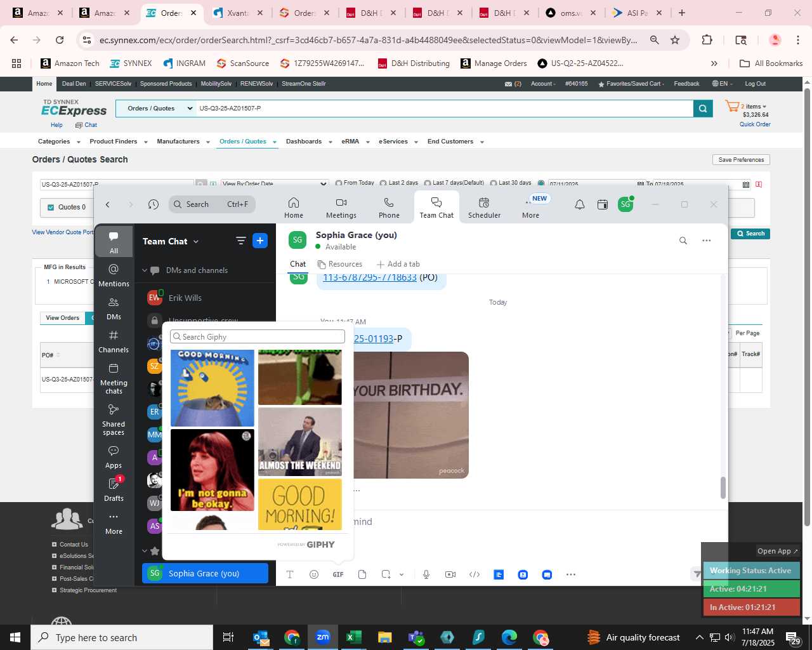Open the DMs section in sidebar
The height and width of the screenshot is (650, 812).
click(114, 308)
